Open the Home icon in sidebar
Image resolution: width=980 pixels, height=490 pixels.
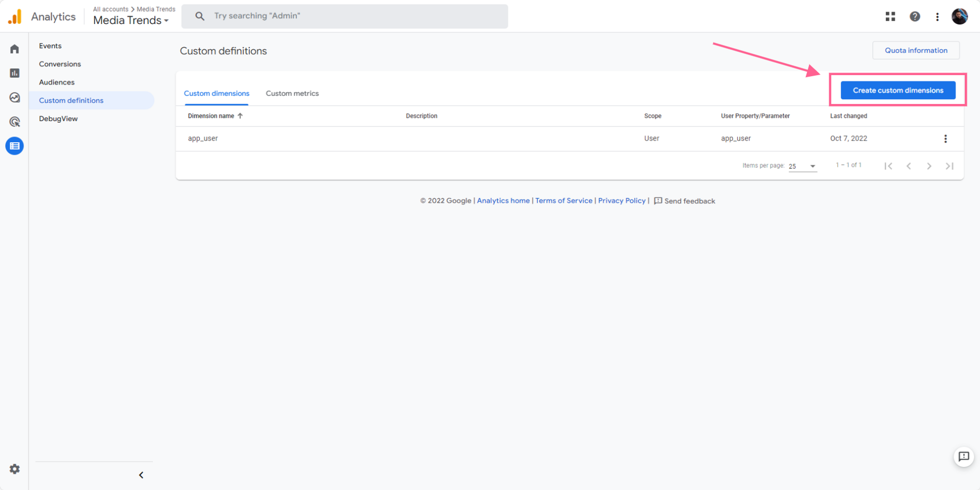pos(15,49)
